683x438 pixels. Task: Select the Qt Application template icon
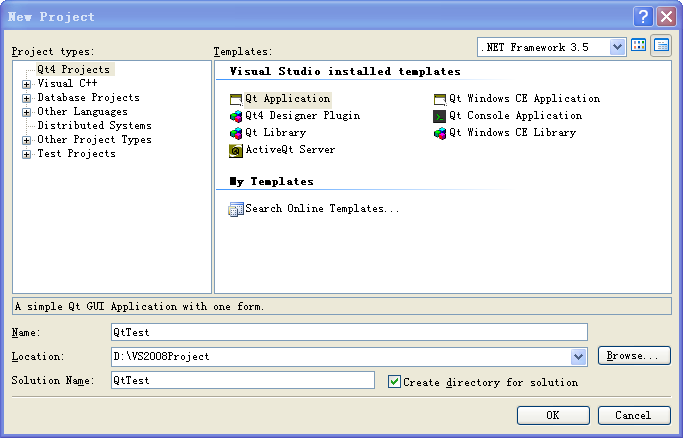point(236,99)
